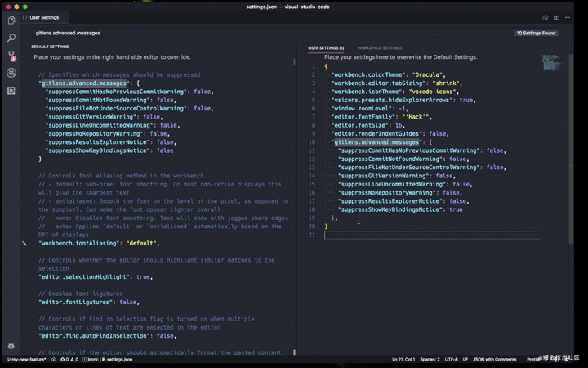The height and width of the screenshot is (368, 588).
Task: Change indentation via Spaces: 2
Action: 430,359
